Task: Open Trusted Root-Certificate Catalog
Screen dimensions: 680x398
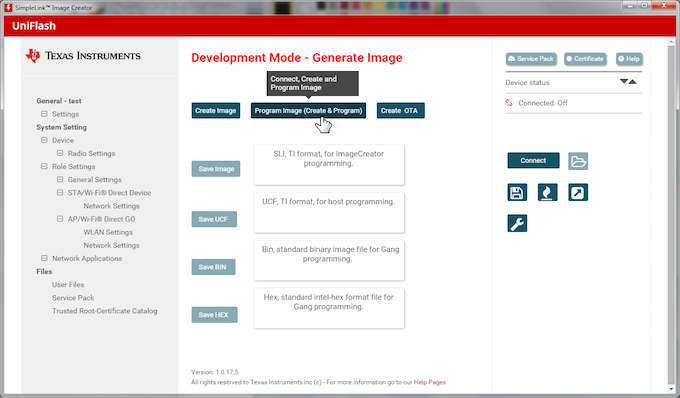Action: point(105,311)
